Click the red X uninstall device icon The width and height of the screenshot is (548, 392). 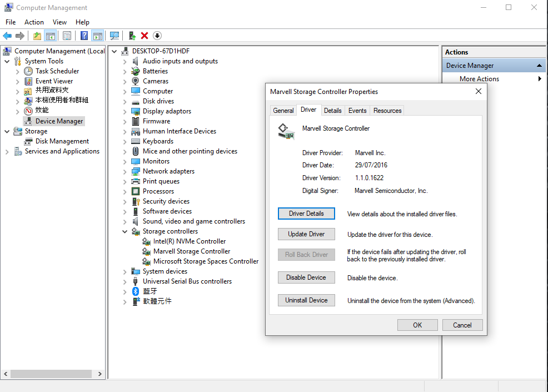[145, 36]
